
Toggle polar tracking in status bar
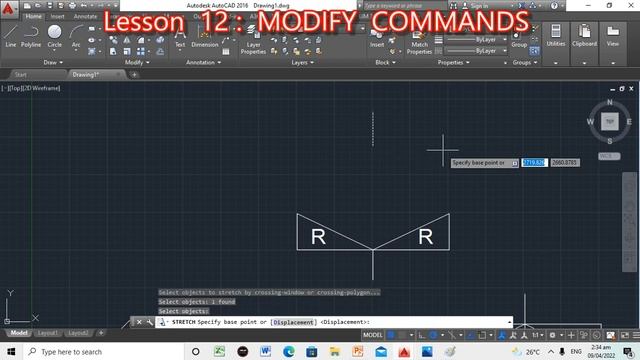click(433, 335)
